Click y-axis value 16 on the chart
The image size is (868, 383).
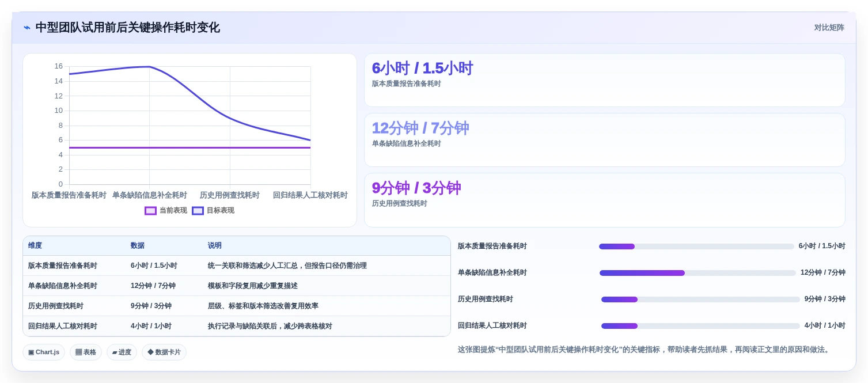59,66
